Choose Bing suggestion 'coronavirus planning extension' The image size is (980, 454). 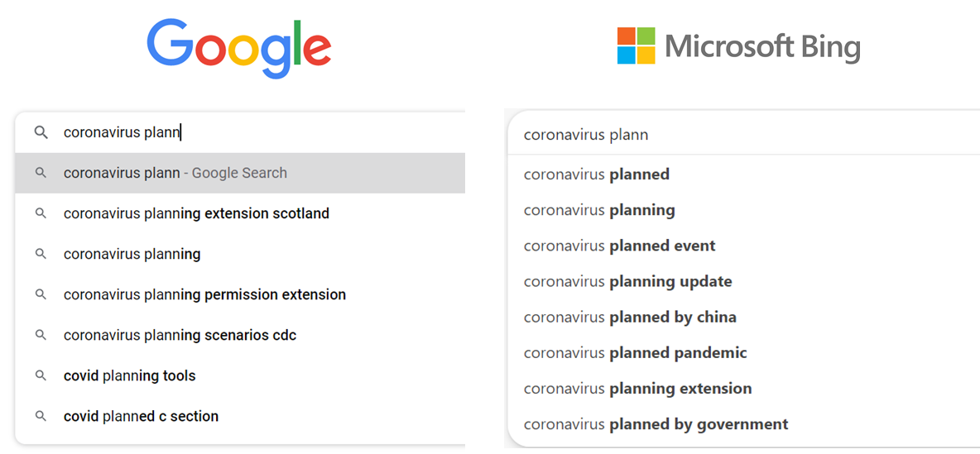coord(637,389)
